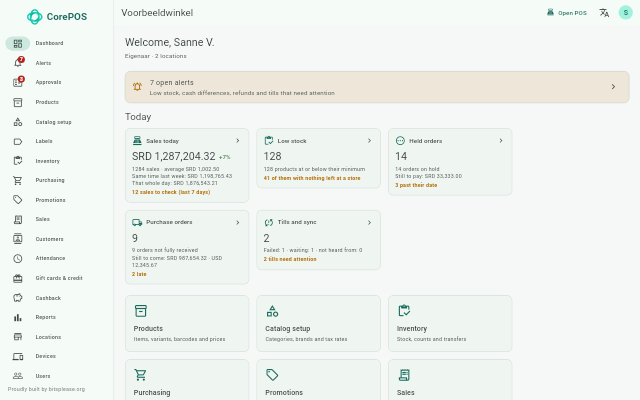Click '41 of them with nothing left' warning
Image resolution: width=640 pixels, height=400 pixels.
312,178
